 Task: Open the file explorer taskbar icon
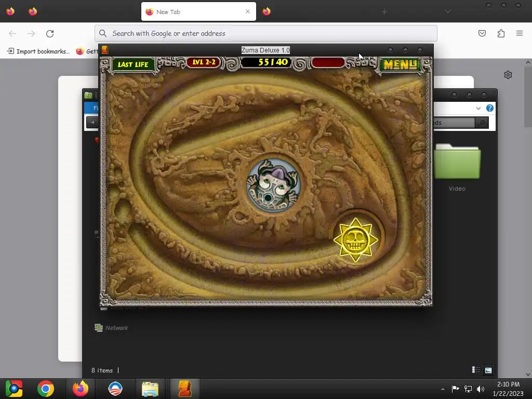[150, 389]
